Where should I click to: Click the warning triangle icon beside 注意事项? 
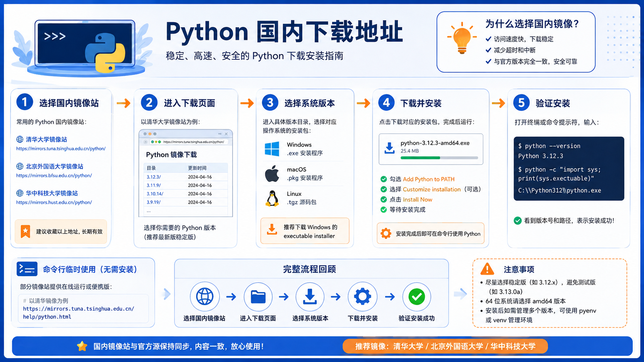(487, 269)
